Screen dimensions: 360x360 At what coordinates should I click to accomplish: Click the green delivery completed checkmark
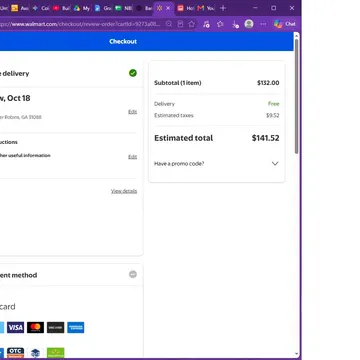[133, 73]
